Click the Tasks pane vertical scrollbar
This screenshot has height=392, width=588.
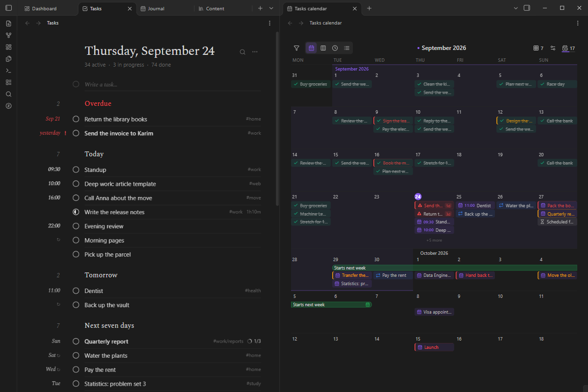[278, 118]
